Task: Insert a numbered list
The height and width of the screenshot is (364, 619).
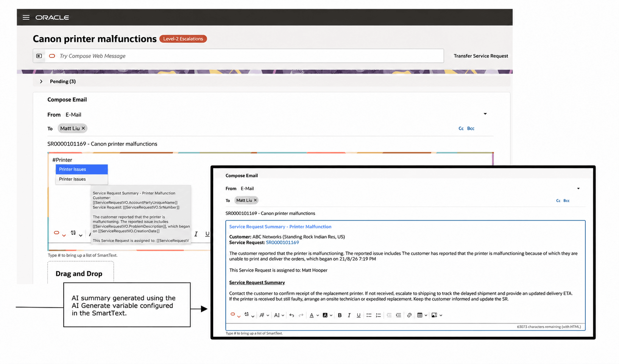Action: (x=378, y=315)
